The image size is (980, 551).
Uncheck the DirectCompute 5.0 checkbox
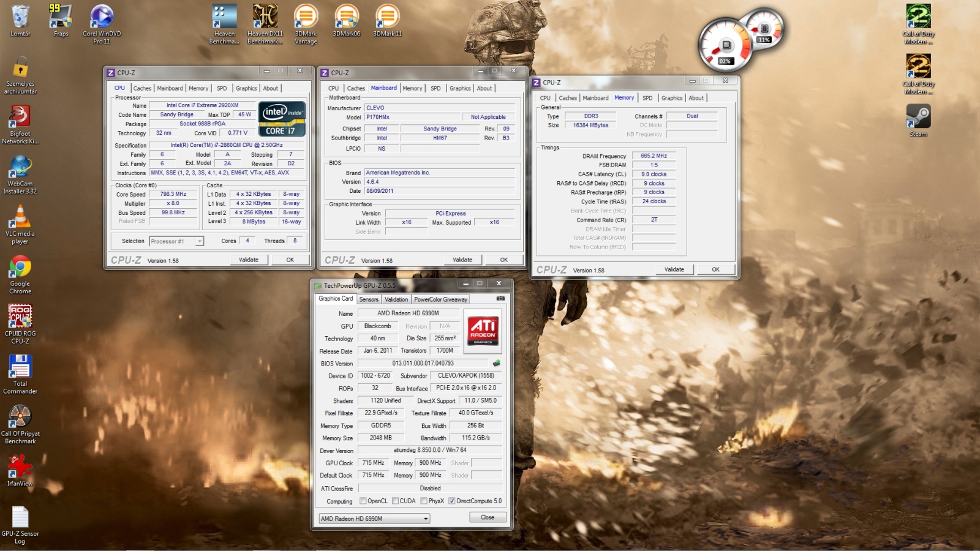[x=452, y=501]
